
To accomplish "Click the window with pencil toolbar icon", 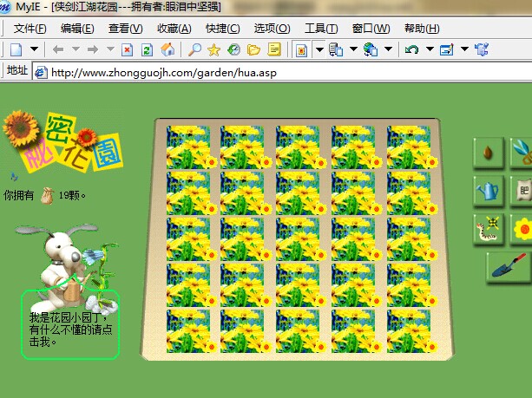I will coord(446,49).
